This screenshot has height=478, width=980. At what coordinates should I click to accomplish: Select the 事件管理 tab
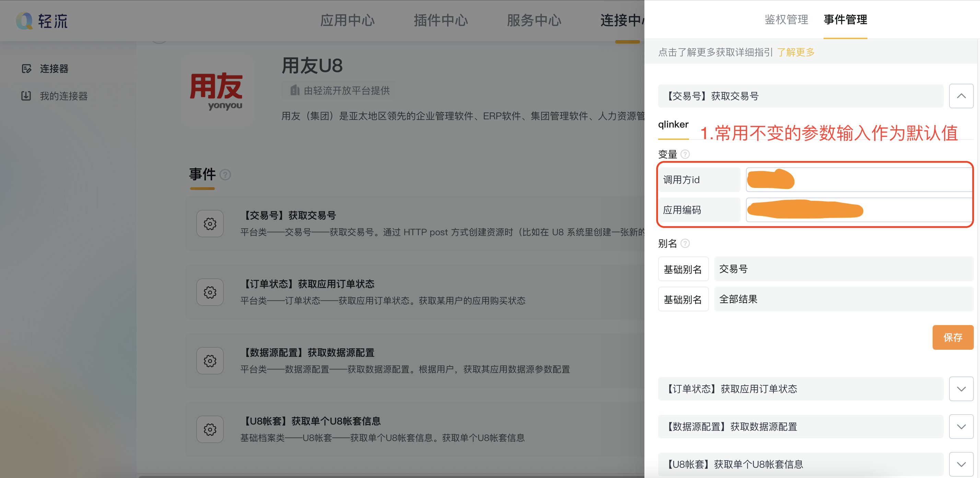point(845,20)
